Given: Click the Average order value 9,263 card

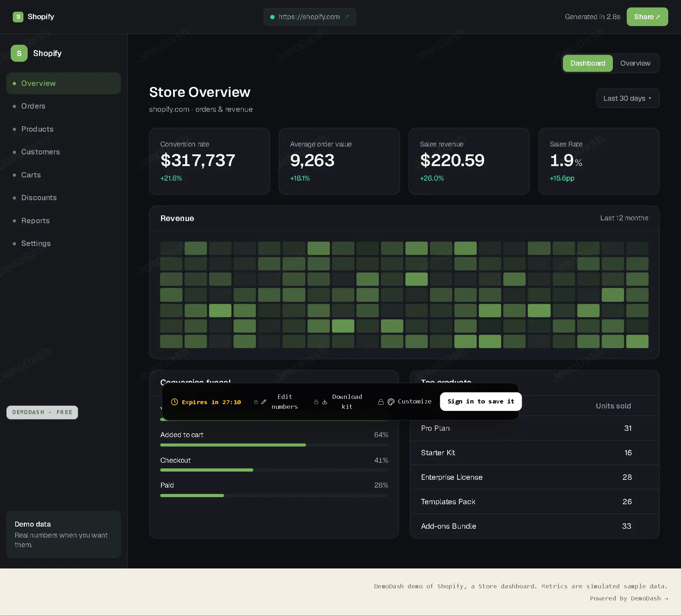Looking at the screenshot, I should click(339, 161).
